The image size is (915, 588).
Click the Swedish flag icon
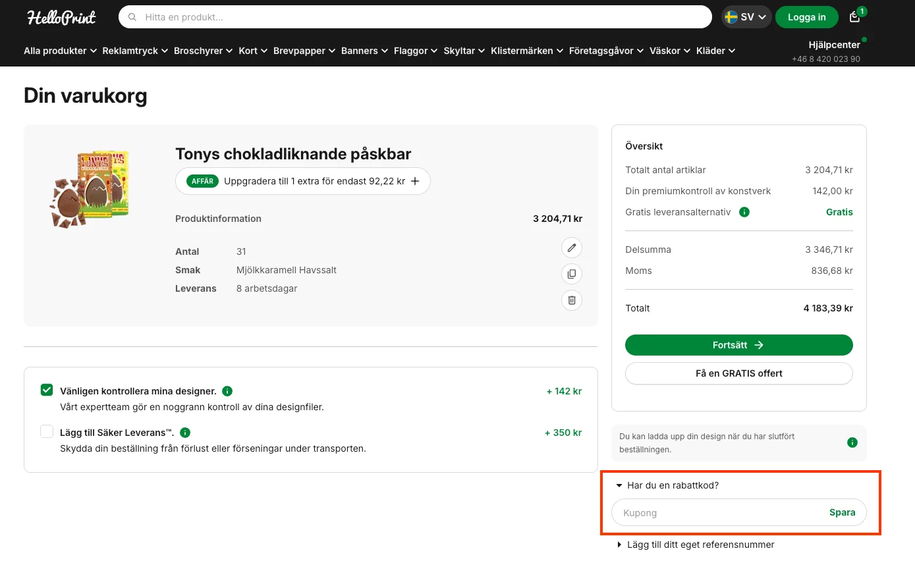point(731,17)
